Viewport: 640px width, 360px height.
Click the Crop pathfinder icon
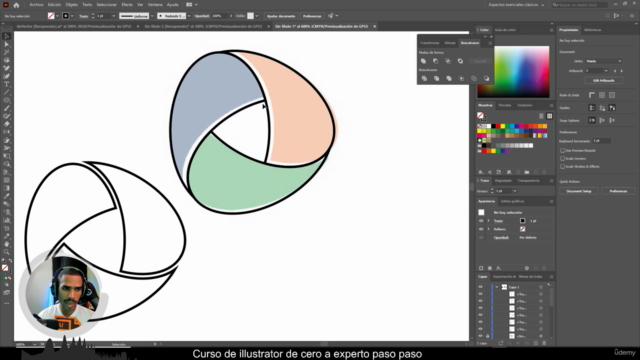(462, 78)
